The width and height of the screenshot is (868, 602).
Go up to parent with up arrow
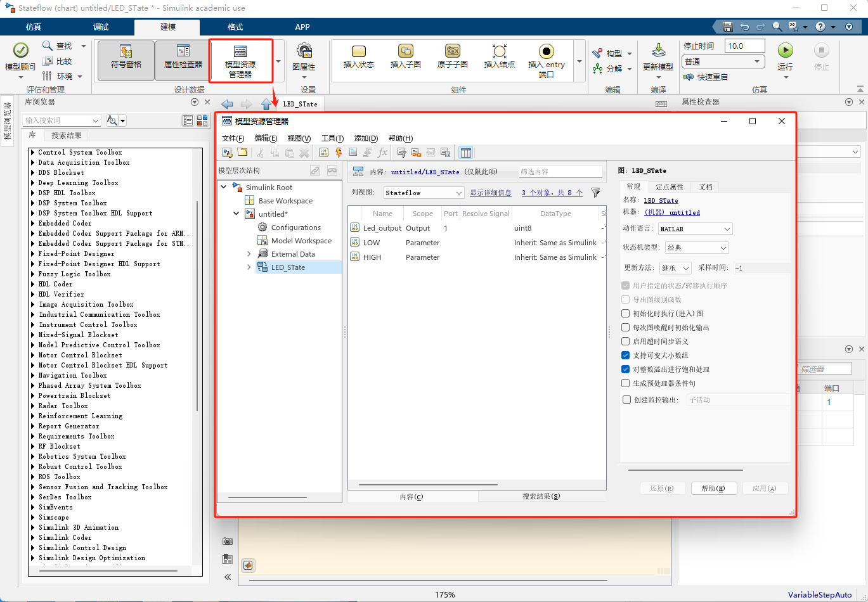(266, 104)
